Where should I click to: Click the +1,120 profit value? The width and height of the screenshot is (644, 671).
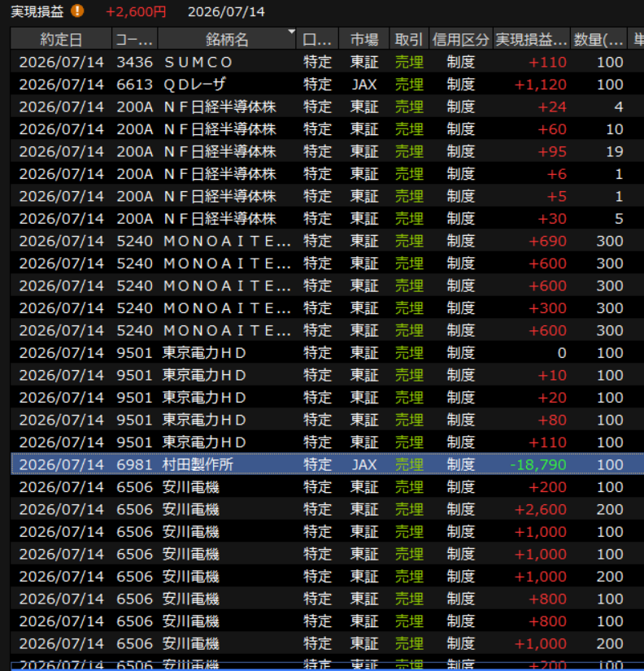pyautogui.click(x=540, y=85)
